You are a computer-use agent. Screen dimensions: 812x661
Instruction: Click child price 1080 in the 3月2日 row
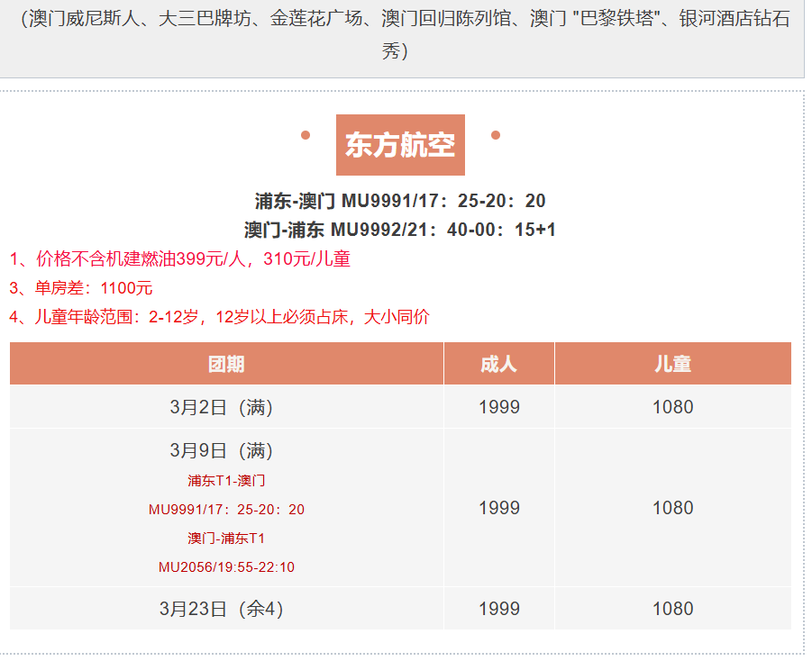tap(673, 407)
